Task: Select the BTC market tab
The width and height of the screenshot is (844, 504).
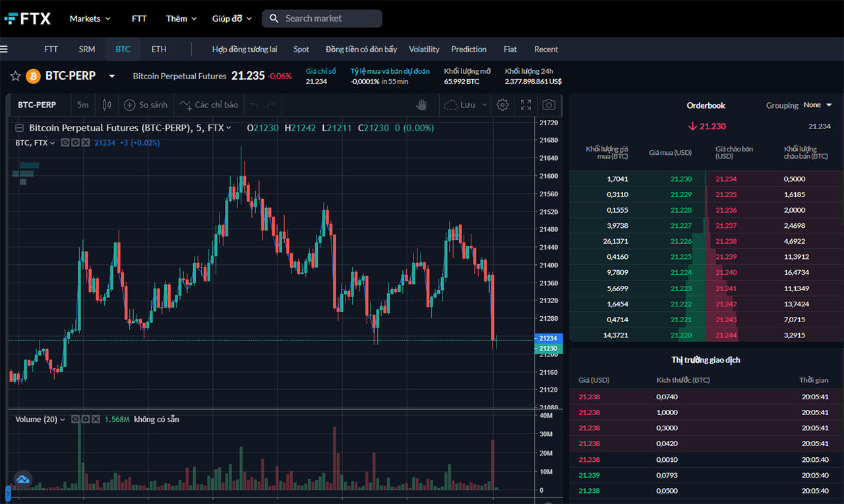Action: click(x=123, y=49)
